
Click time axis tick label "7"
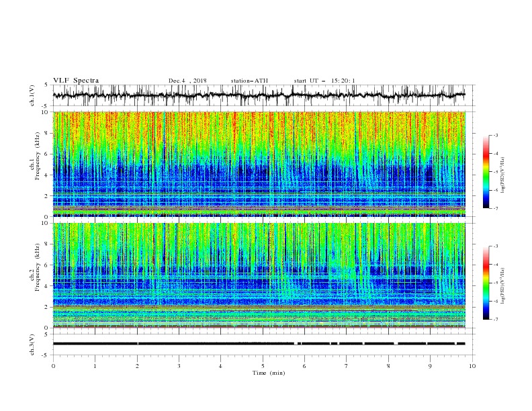[x=347, y=366]
